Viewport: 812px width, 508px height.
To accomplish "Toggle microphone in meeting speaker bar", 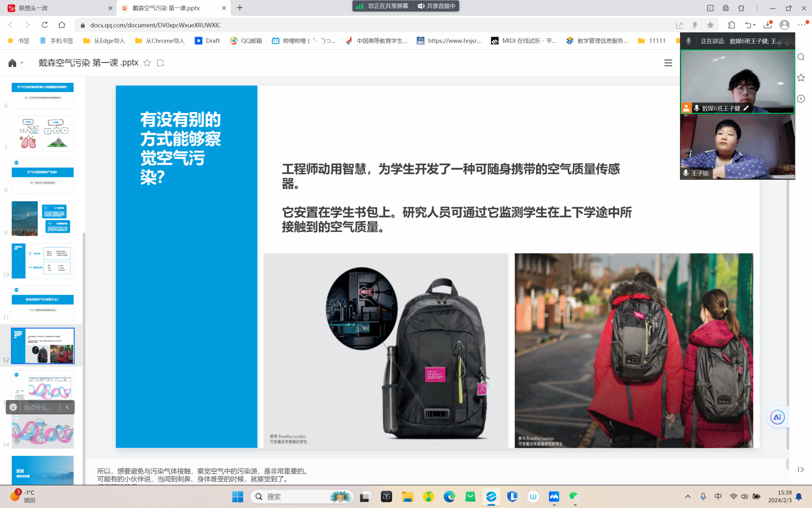I will point(689,41).
